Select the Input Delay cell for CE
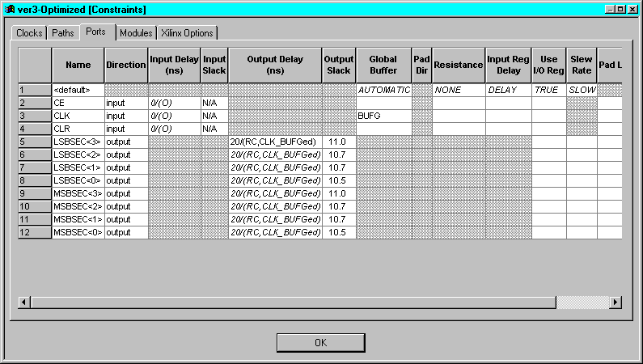This screenshot has height=364, width=643. 174,104
